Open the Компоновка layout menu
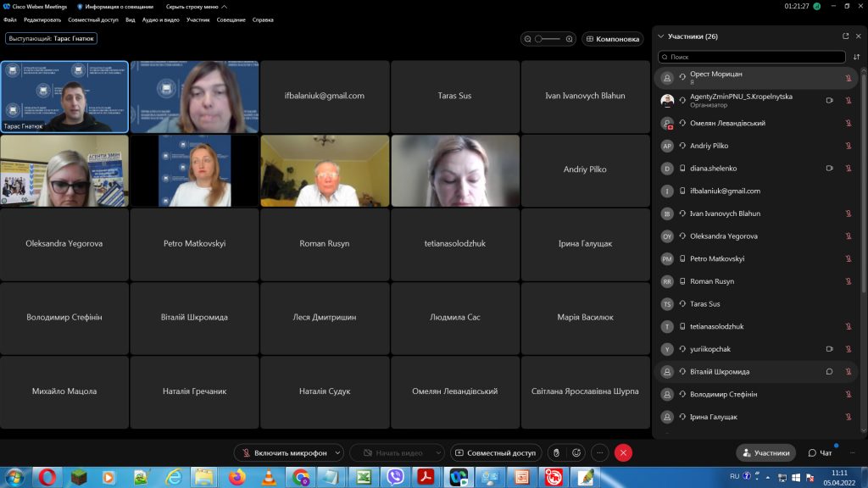Image resolution: width=868 pixels, height=488 pixels. click(x=612, y=39)
